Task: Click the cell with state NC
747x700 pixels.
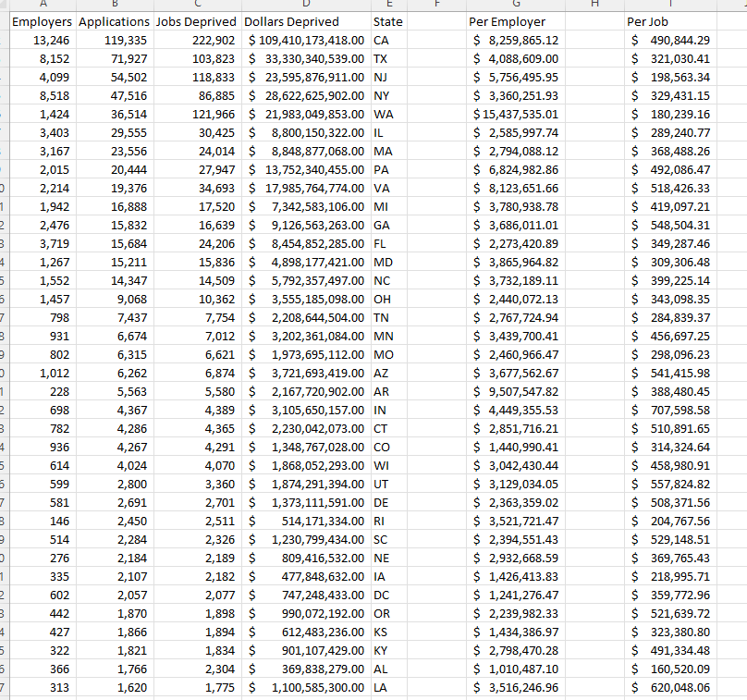Action: 389,281
